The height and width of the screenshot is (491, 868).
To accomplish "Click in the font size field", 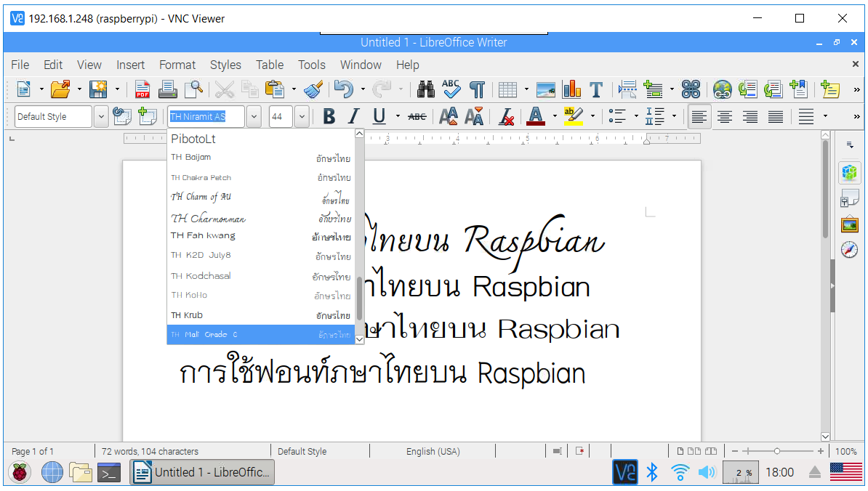I will (x=281, y=117).
